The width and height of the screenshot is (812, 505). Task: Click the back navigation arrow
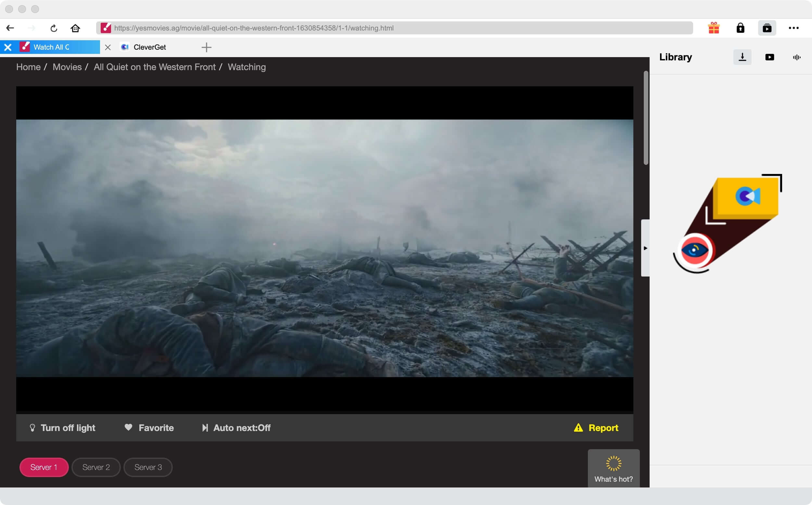(x=10, y=28)
